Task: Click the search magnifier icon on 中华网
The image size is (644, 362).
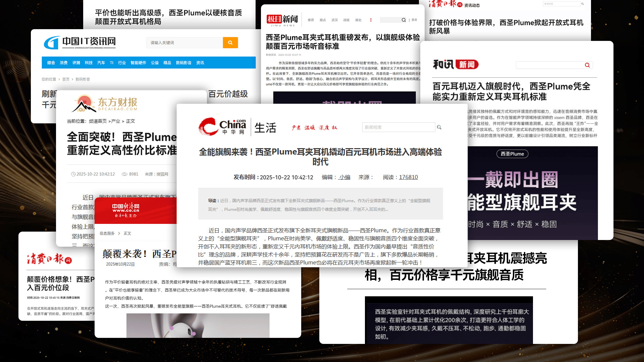Action: coord(439,127)
